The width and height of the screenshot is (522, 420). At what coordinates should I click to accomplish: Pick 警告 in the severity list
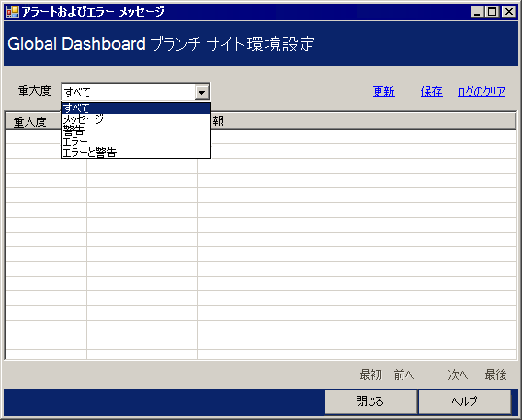click(x=136, y=131)
